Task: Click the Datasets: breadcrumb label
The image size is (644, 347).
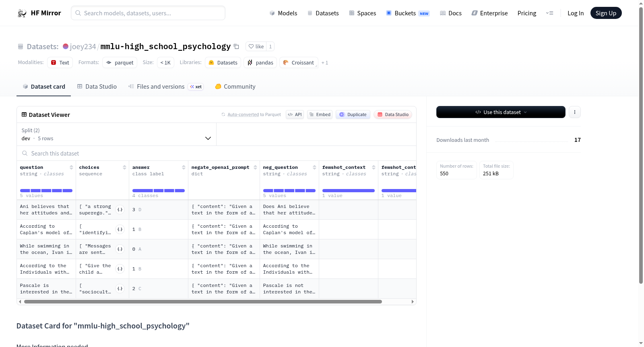Action: pyautogui.click(x=43, y=47)
